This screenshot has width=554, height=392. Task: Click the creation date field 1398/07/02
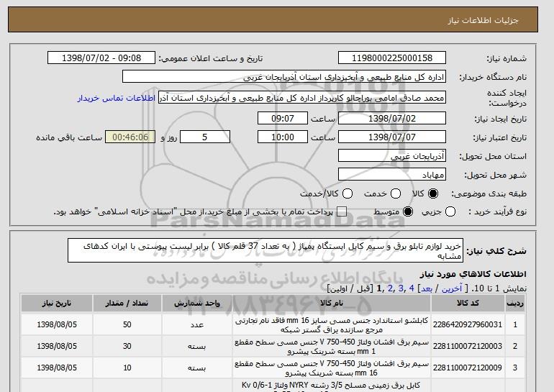pos(392,118)
